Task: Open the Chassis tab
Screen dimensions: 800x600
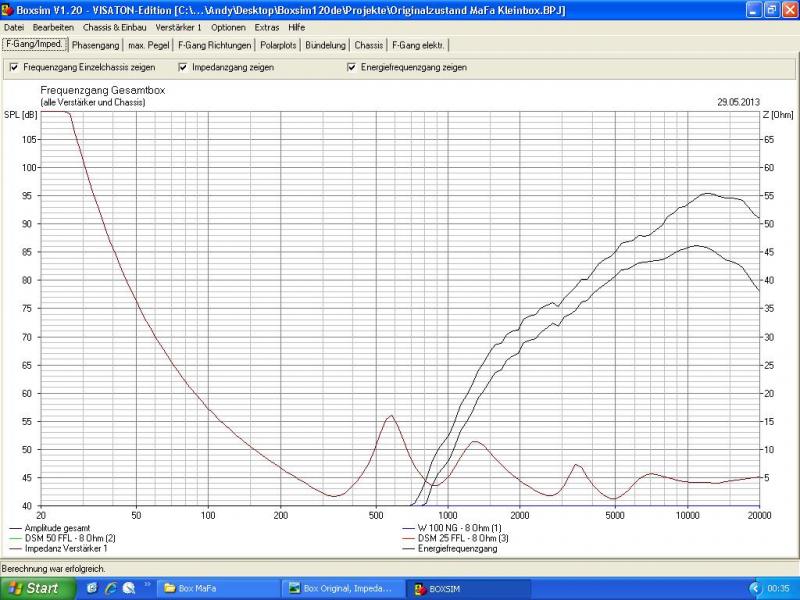Action: [x=368, y=45]
